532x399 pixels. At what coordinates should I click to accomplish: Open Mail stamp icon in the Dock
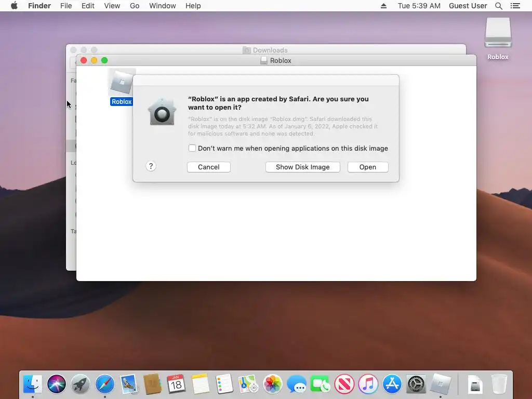coord(129,384)
